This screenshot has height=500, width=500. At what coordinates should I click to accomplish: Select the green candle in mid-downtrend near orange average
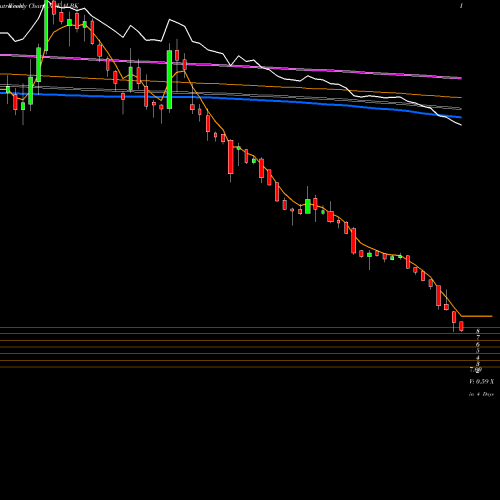(x=308, y=206)
